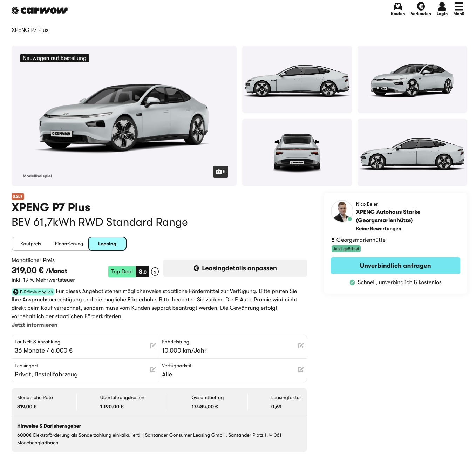Go to carwow logo homepage
Image resolution: width=476 pixels, height=457 pixels.
point(40,11)
